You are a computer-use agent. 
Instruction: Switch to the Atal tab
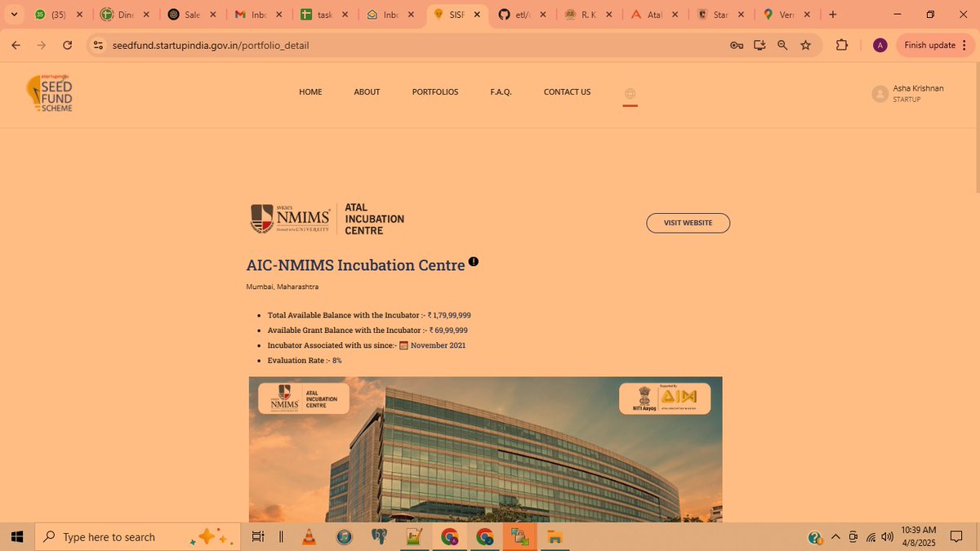(654, 15)
